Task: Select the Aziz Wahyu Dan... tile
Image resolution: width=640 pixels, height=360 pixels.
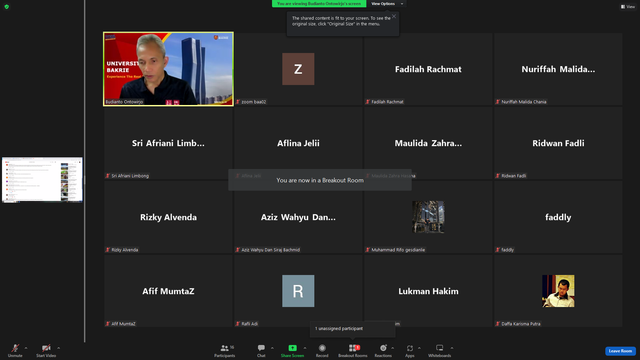Action: 298,217
